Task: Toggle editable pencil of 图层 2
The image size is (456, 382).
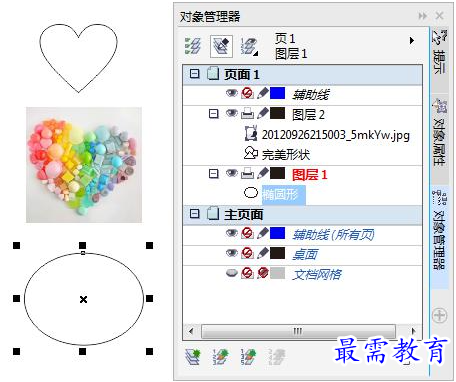Action: pyautogui.click(x=263, y=113)
